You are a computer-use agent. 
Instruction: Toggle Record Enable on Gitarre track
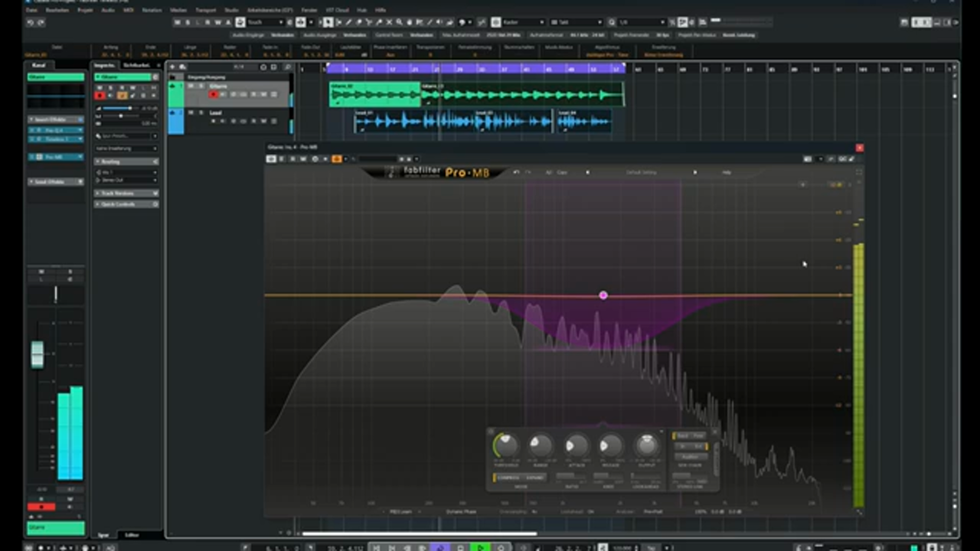click(213, 94)
